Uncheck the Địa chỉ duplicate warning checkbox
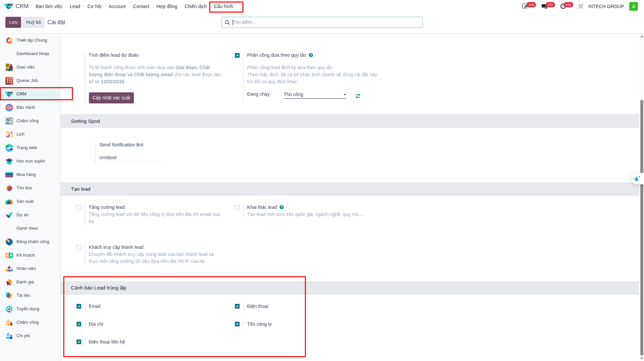Screen dimensions: 644x361 click(79, 324)
